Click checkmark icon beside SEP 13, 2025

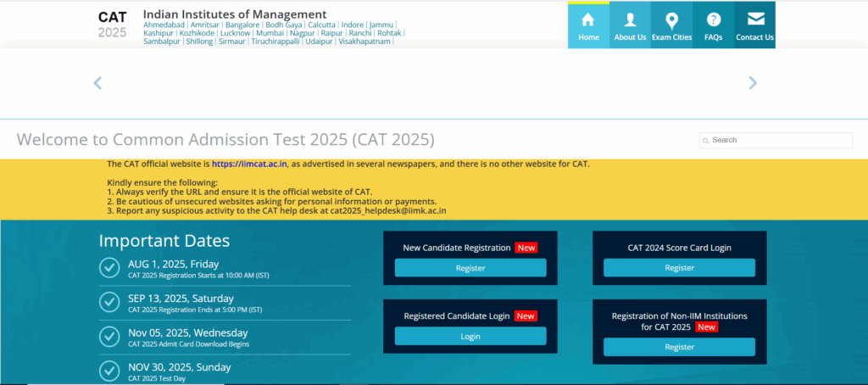(x=109, y=302)
